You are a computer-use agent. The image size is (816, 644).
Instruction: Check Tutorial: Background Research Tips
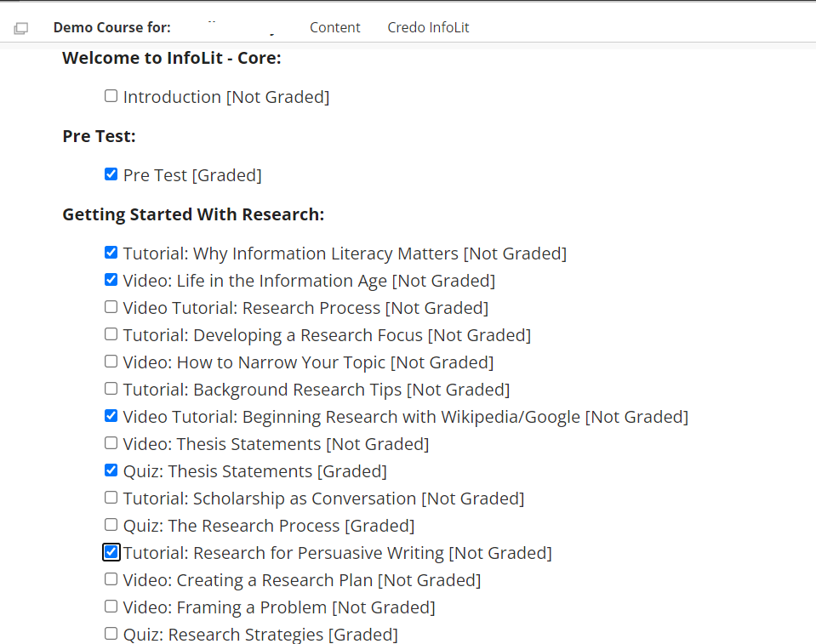[111, 388]
